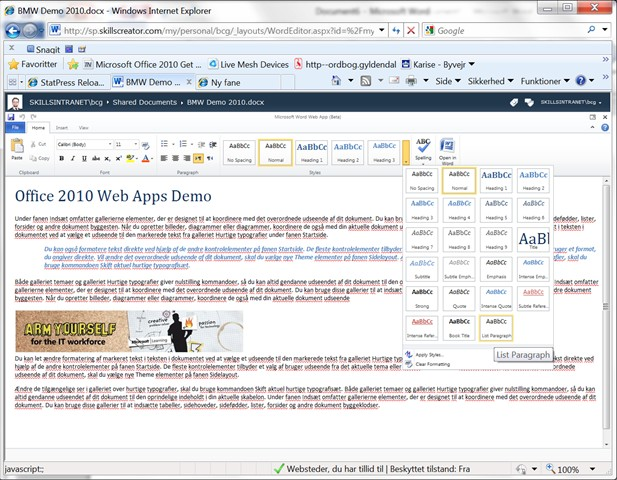Open the font size dropdown
The height and width of the screenshot is (480, 617).
[127, 144]
